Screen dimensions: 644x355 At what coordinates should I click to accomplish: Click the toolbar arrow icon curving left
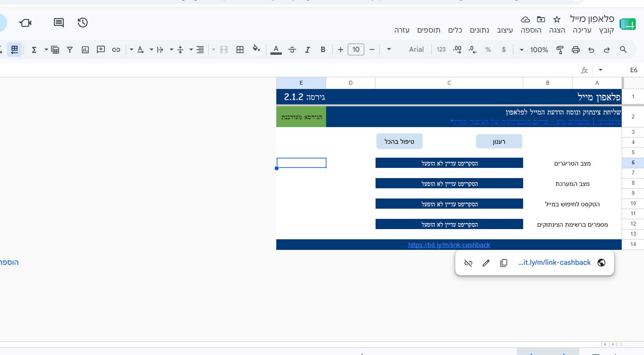[x=591, y=49]
